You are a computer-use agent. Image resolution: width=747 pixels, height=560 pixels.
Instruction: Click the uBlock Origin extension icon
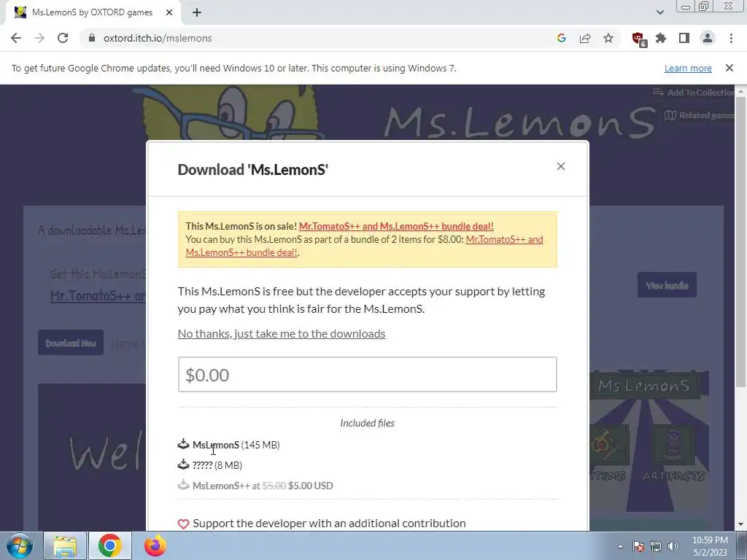pyautogui.click(x=638, y=39)
